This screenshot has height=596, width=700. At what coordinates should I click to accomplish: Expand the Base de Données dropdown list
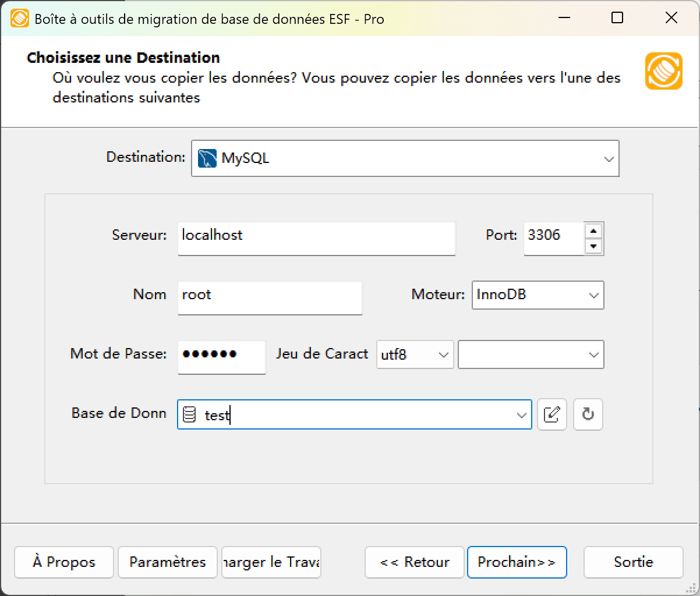(520, 414)
